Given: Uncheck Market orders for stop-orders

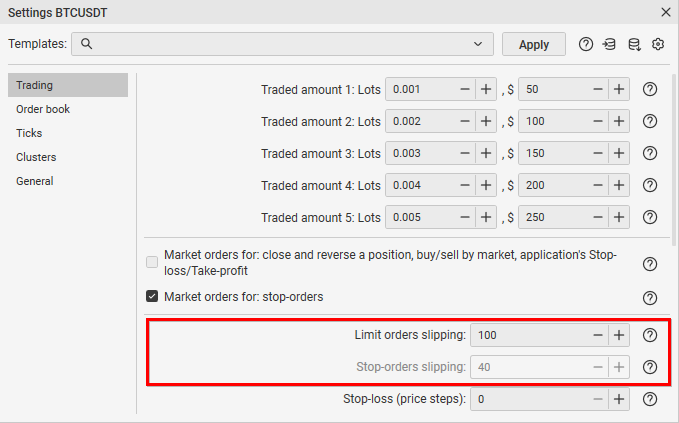Looking at the screenshot, I should click(x=152, y=297).
